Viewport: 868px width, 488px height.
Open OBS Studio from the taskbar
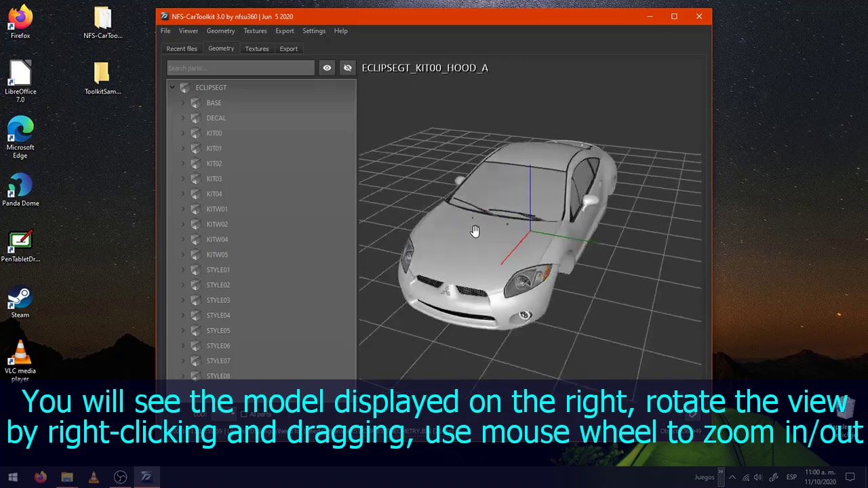click(x=120, y=477)
